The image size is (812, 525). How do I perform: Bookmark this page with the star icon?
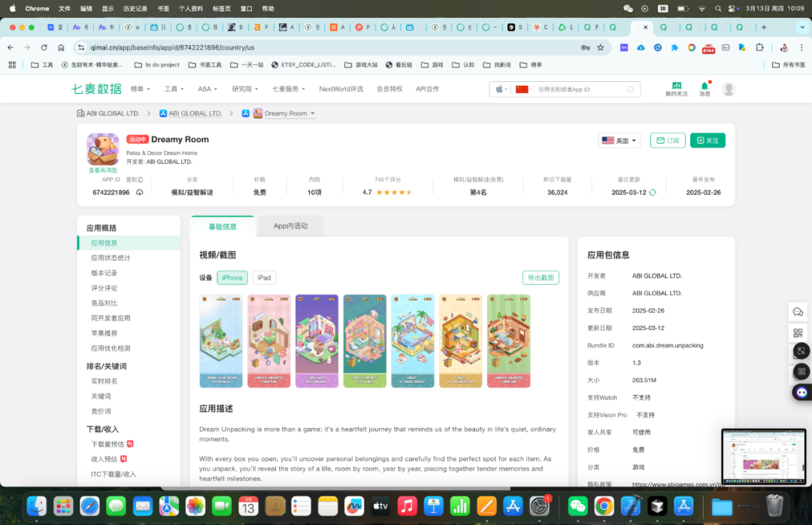point(600,47)
